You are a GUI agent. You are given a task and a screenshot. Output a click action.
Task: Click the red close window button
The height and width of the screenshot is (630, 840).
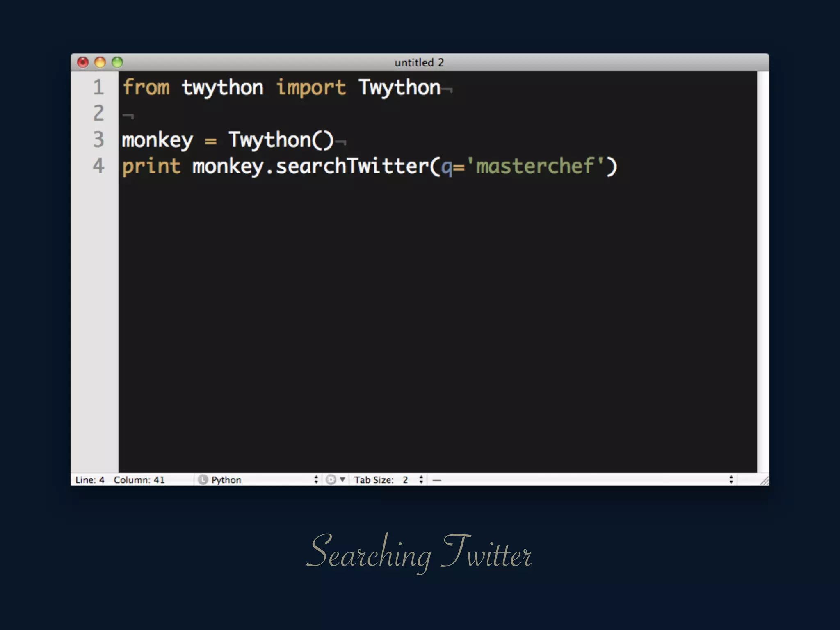tap(83, 62)
